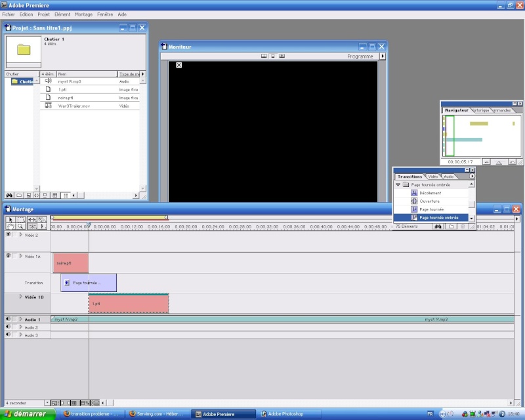
Task: Click the Page tournée transition clip in timeline
Action: coord(89,283)
